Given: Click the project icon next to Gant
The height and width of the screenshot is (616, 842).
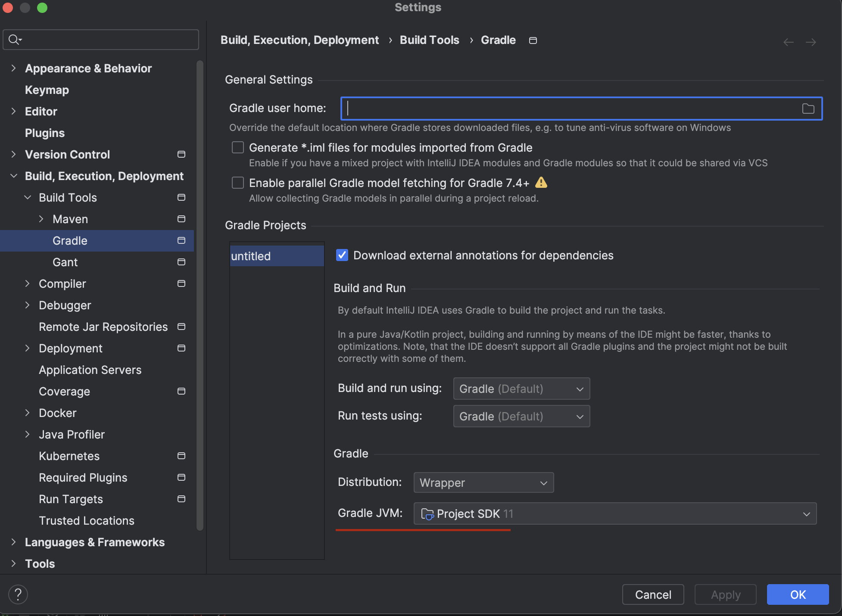Looking at the screenshot, I should (x=181, y=262).
